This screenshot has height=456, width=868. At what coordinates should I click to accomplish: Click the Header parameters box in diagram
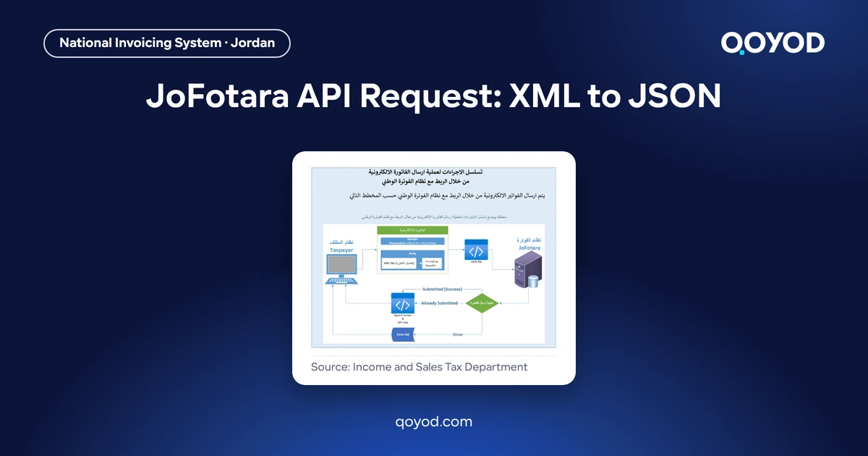[x=413, y=240]
